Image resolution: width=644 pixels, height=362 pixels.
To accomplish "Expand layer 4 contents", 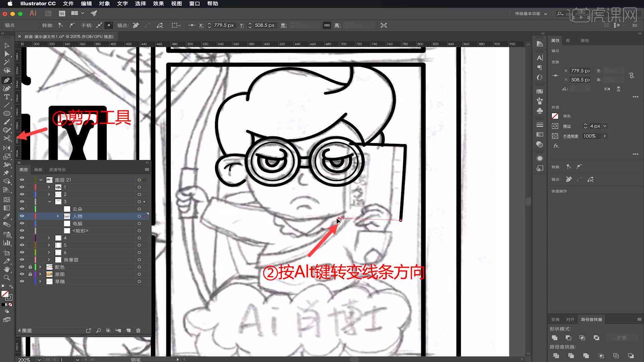I will 49,238.
